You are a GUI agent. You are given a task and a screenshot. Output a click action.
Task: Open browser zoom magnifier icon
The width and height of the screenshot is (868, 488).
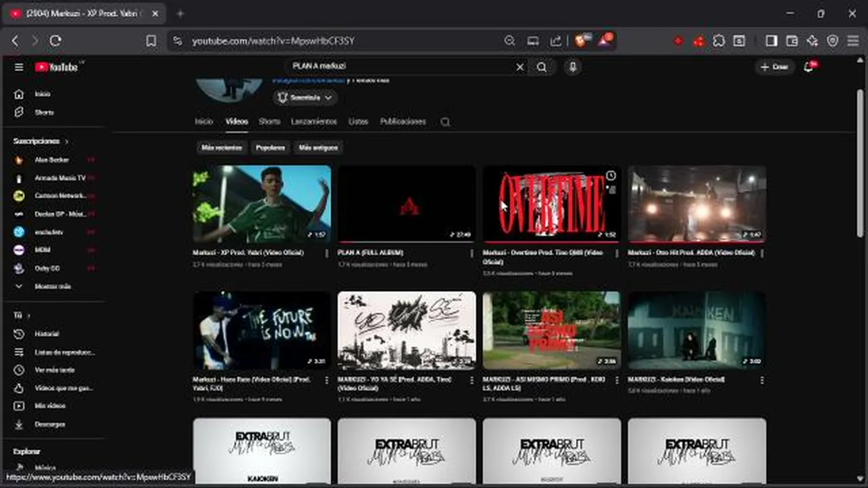coord(510,41)
